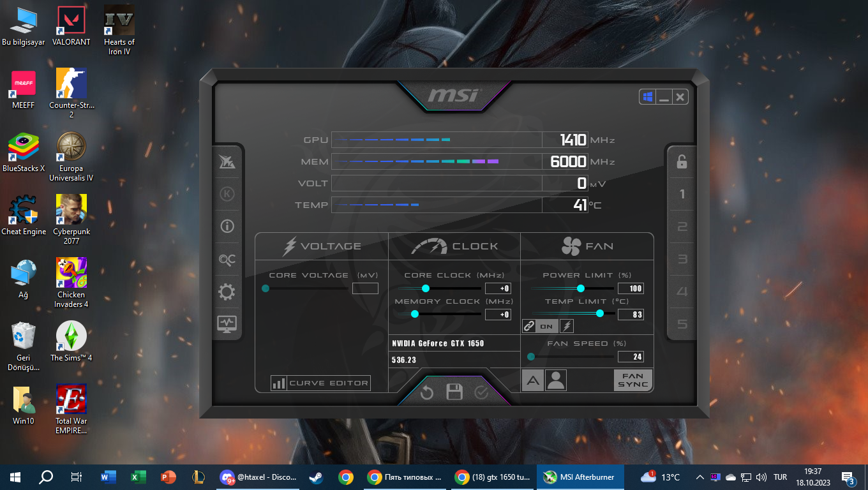The width and height of the screenshot is (868, 490).
Task: Open the Curve Editor
Action: pos(320,383)
